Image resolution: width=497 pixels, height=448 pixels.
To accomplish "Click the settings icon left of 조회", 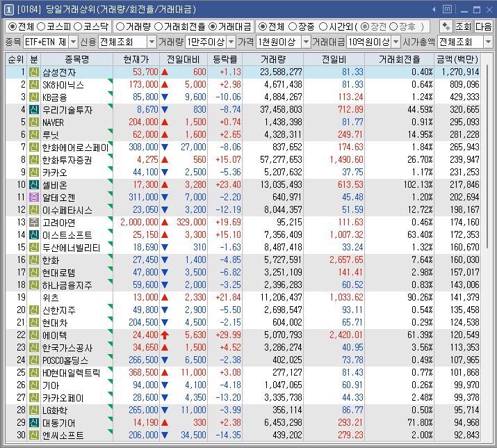I will pos(446,26).
